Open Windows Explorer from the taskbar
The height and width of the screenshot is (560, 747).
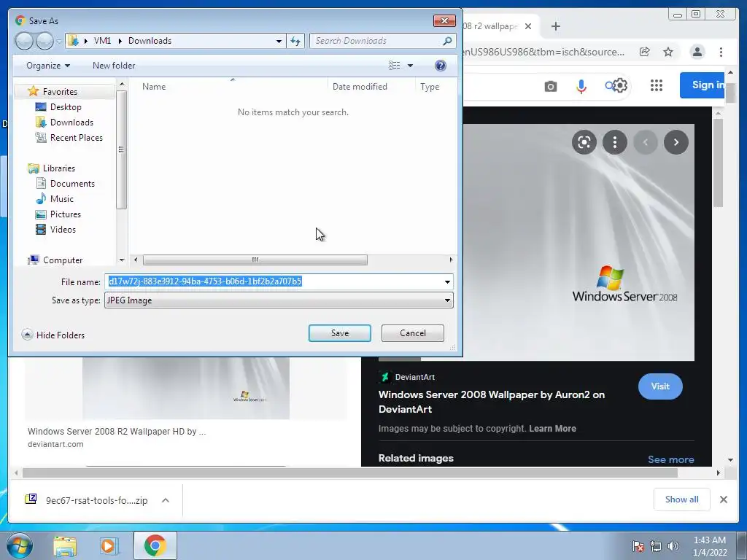click(65, 545)
